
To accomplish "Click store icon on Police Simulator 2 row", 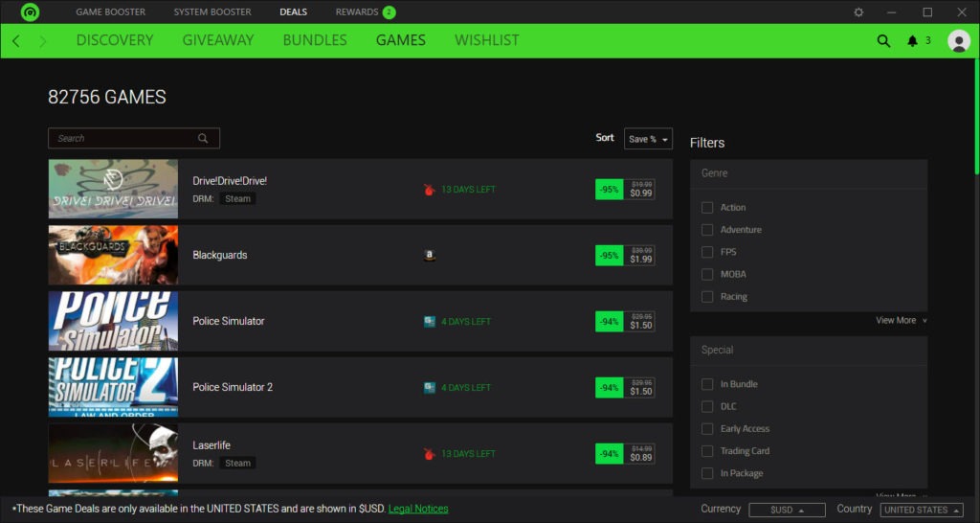I will tap(429, 387).
